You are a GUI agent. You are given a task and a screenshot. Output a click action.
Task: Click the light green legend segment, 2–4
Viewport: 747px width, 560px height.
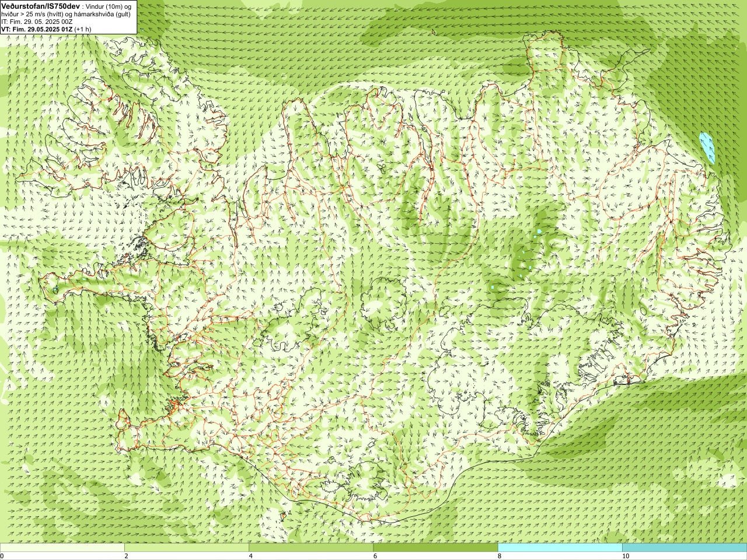187,548
